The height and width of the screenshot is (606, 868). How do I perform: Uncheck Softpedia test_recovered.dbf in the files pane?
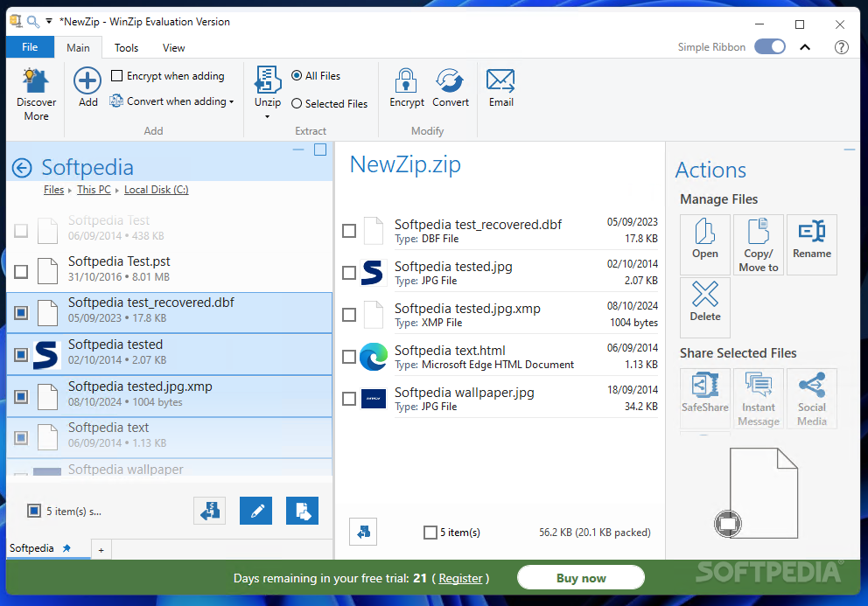tap(21, 313)
